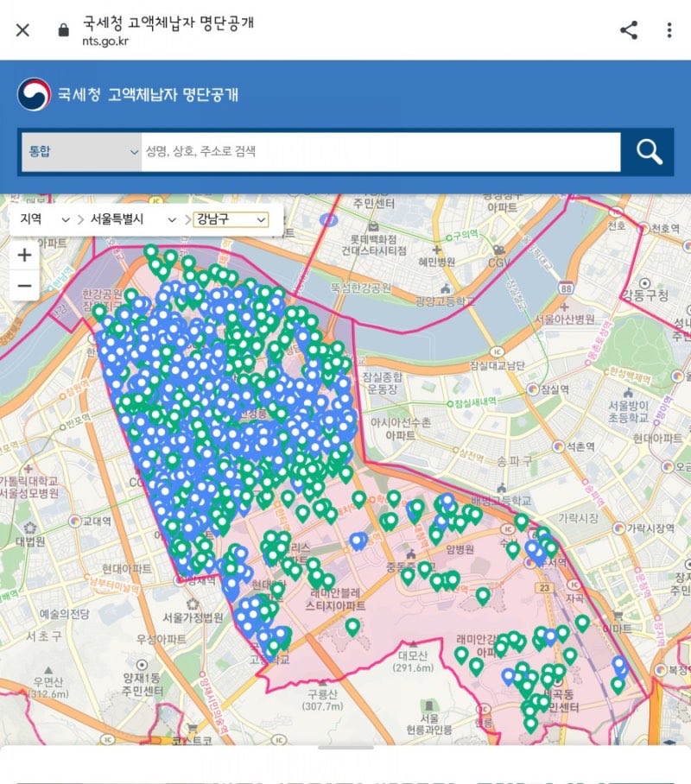This screenshot has height=784, width=691.
Task: Open the 서울특별시 city dropdown
Action: 133,219
